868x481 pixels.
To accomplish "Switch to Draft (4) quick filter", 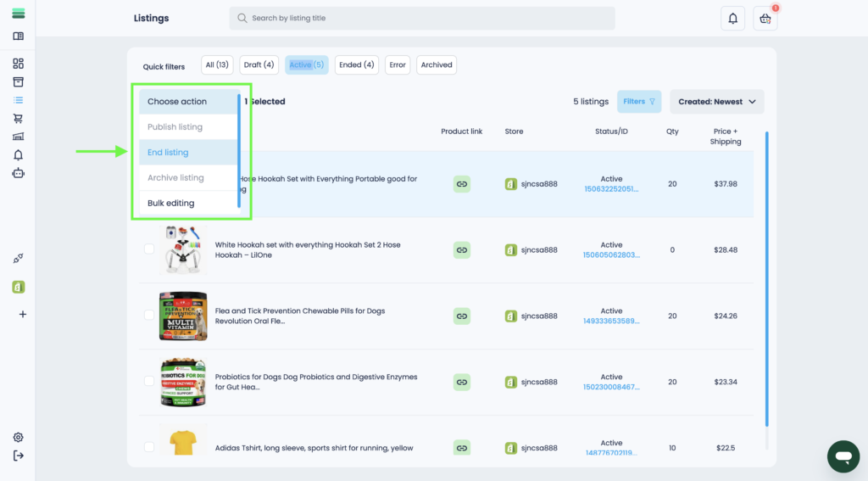I will click(x=259, y=64).
